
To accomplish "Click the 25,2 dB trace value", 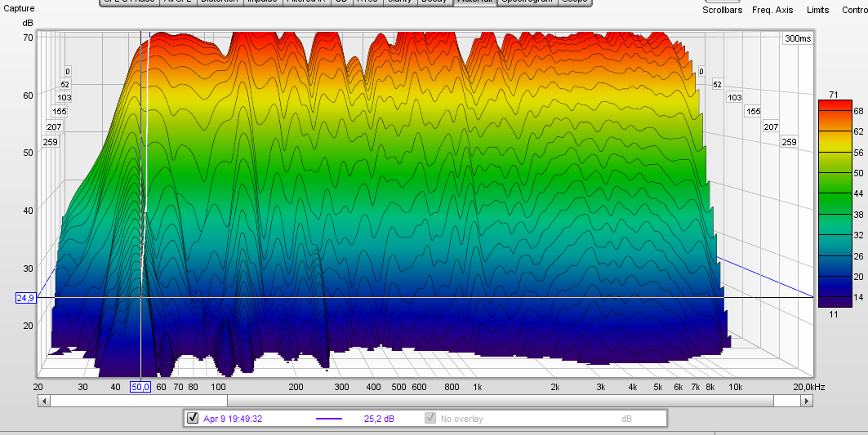I will coord(379,419).
